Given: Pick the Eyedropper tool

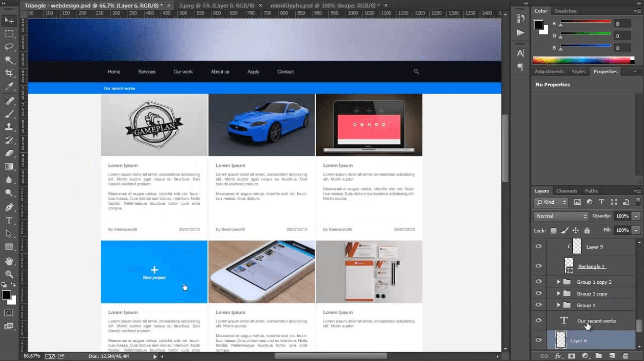Looking at the screenshot, I should [x=9, y=87].
